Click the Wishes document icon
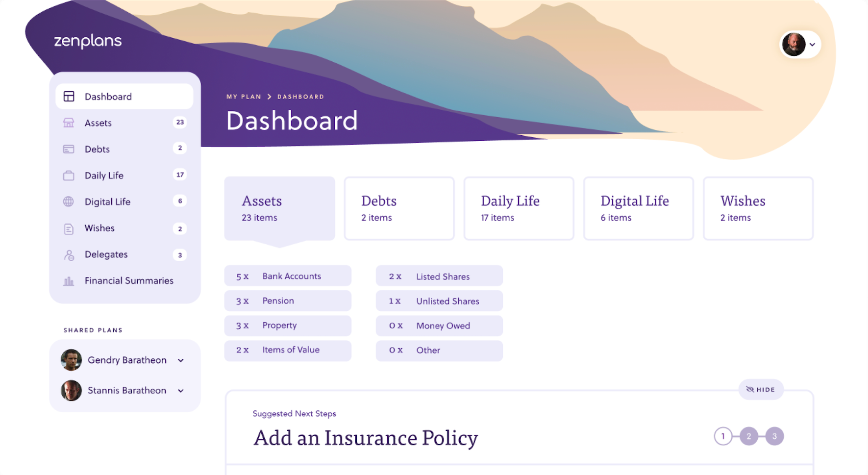The height and width of the screenshot is (475, 868). click(69, 228)
